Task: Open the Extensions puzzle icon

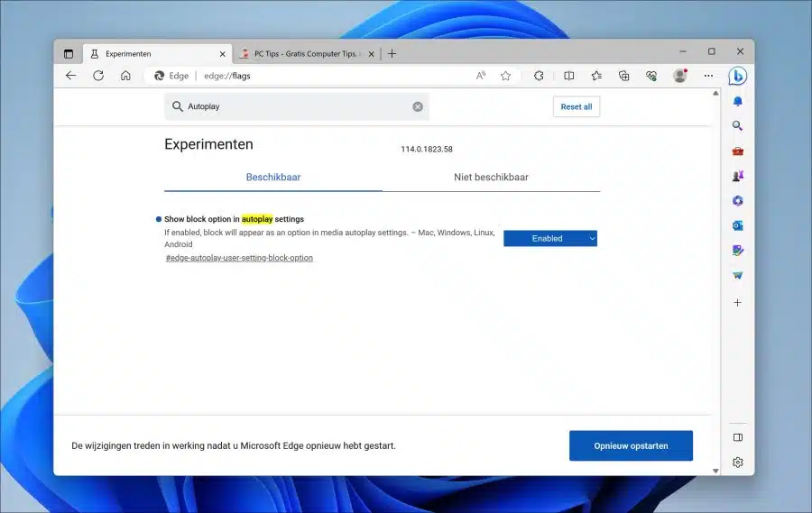Action: (539, 76)
